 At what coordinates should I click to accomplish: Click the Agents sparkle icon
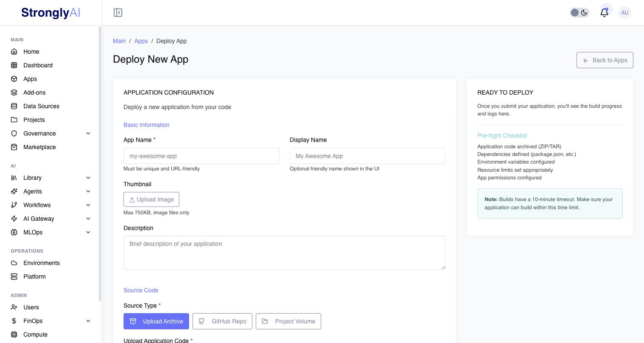pos(14,191)
